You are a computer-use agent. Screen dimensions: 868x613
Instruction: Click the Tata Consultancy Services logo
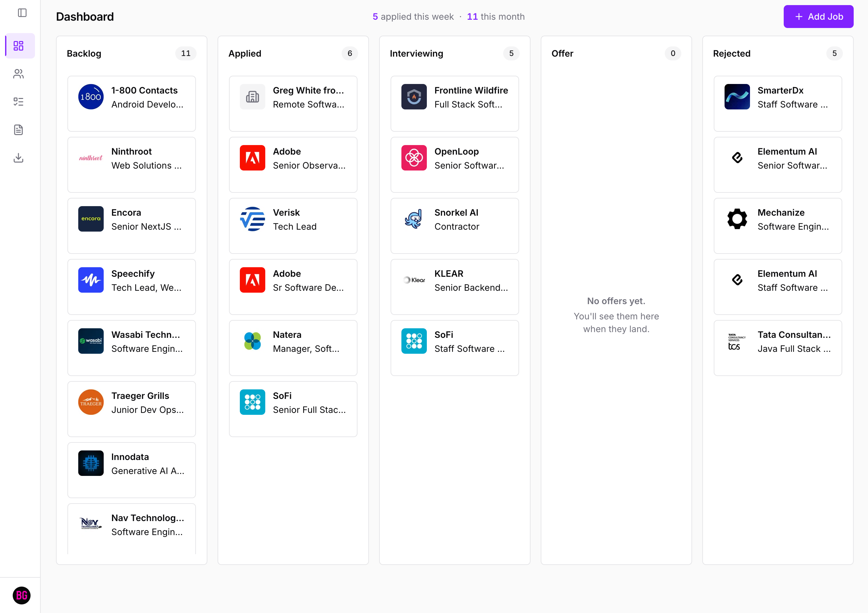737,341
